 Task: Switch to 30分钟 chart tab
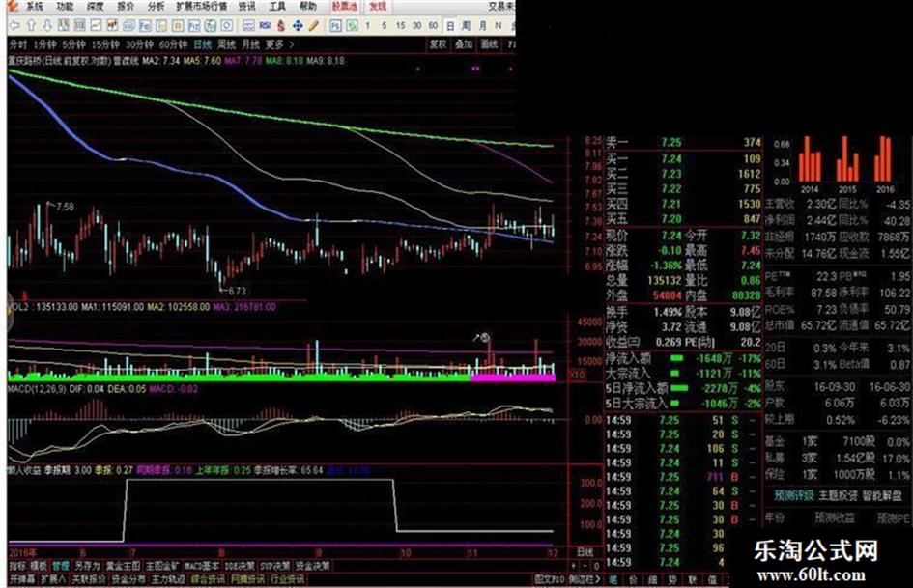(x=140, y=44)
